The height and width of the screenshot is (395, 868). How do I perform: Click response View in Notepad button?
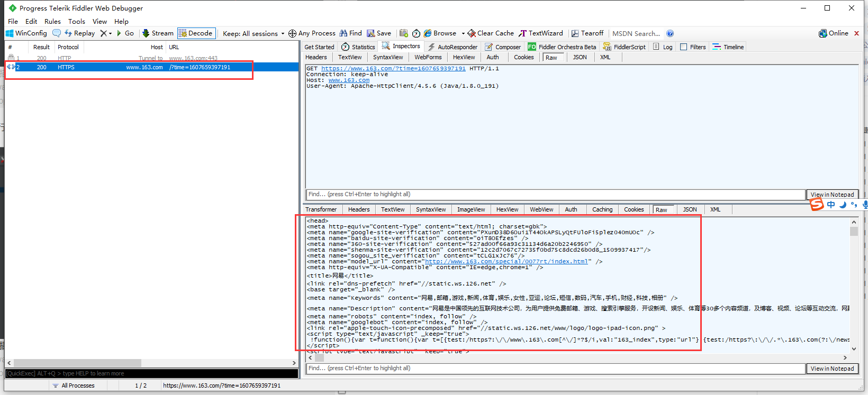point(832,369)
